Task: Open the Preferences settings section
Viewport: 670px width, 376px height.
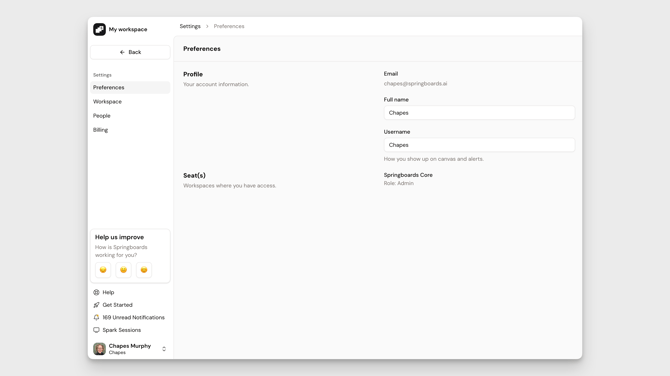Action: [x=130, y=87]
